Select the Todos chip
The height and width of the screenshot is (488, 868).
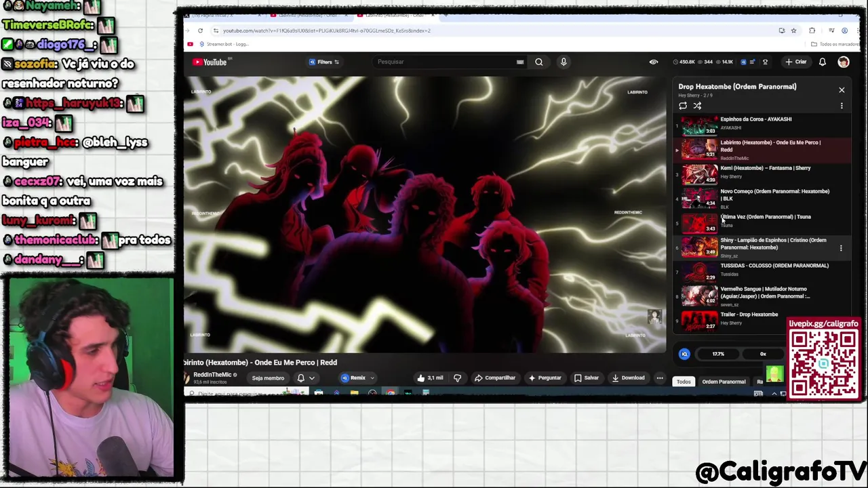click(x=684, y=382)
